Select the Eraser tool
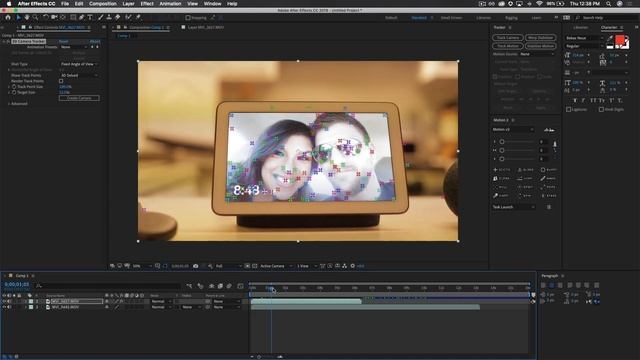The height and width of the screenshot is (360, 640). pyautogui.click(x=118, y=18)
